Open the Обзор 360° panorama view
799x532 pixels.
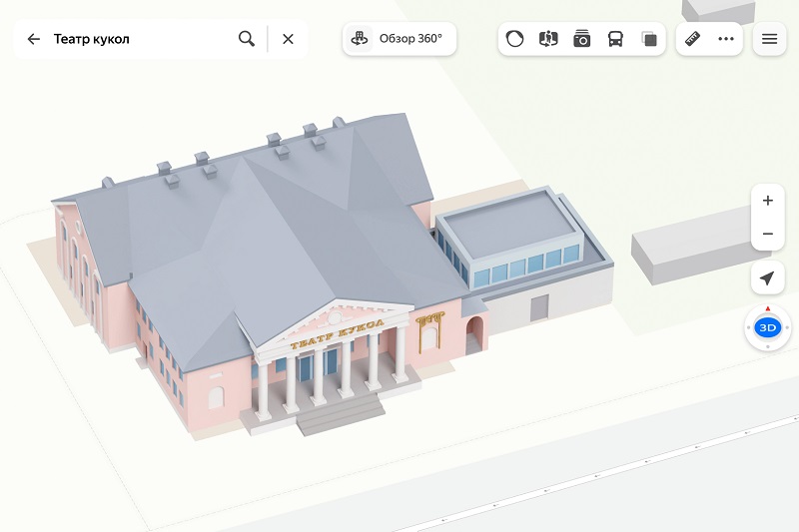click(x=399, y=39)
